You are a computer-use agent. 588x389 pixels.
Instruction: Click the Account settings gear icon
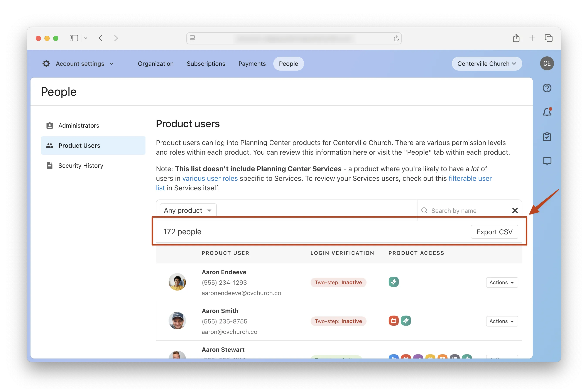46,64
